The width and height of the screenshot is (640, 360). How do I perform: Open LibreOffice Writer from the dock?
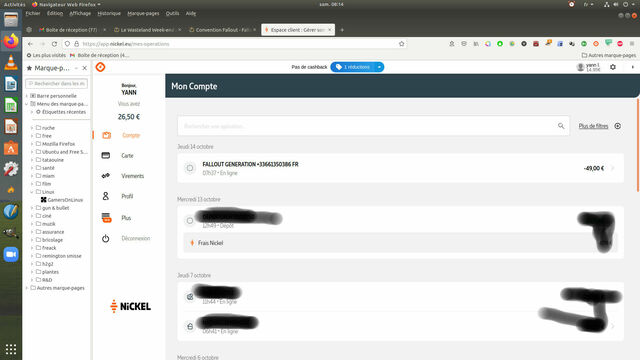click(11, 84)
